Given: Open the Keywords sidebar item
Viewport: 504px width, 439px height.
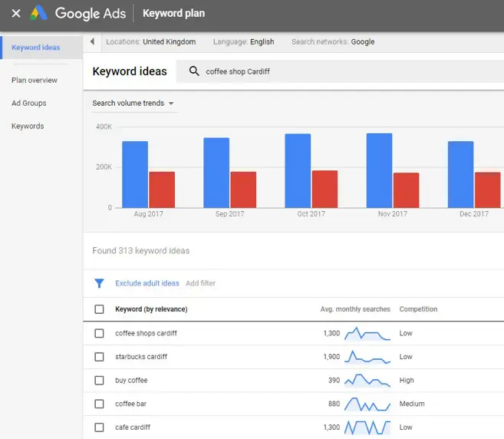Looking at the screenshot, I should (28, 126).
